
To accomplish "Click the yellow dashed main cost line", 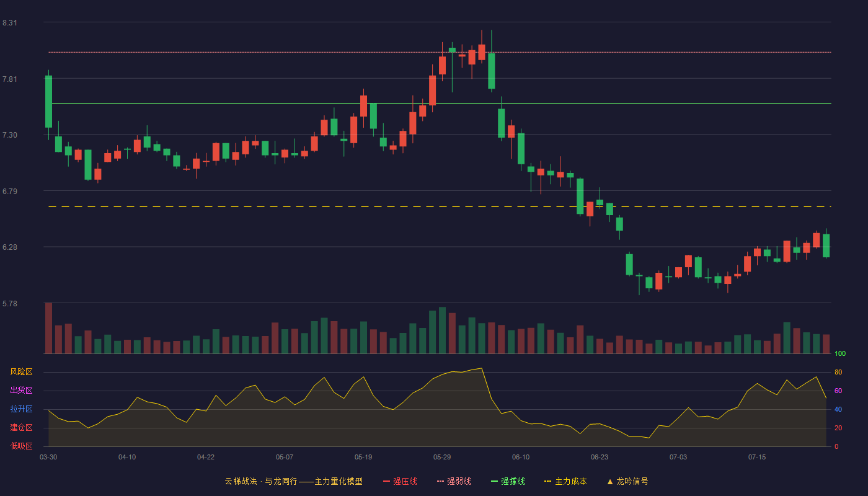I will click(440, 206).
